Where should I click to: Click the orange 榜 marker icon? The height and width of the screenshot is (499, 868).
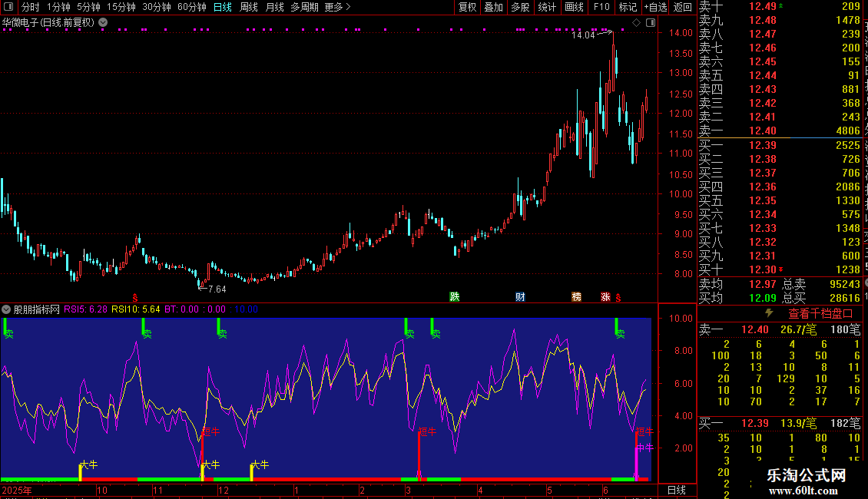[576, 296]
